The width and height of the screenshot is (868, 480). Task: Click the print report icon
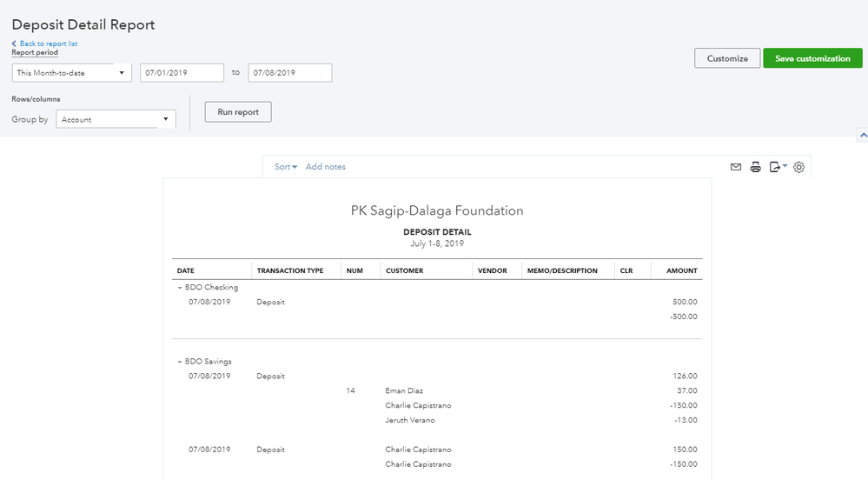pos(756,167)
